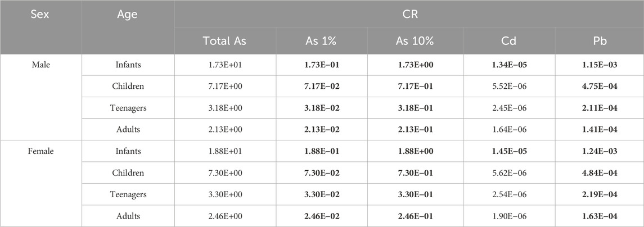This screenshot has height=227, width=644.
Task: Select the Pb value 1.63E−04
Action: (x=600, y=216)
